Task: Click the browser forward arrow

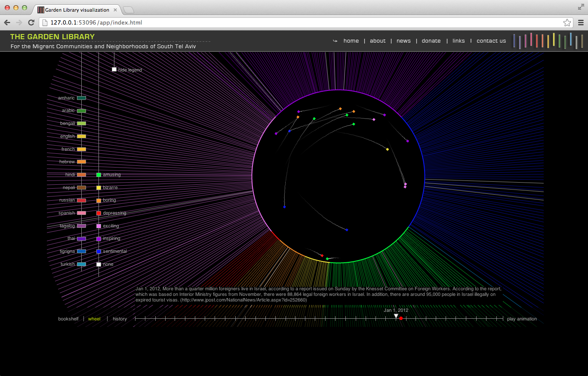Action: tap(19, 22)
